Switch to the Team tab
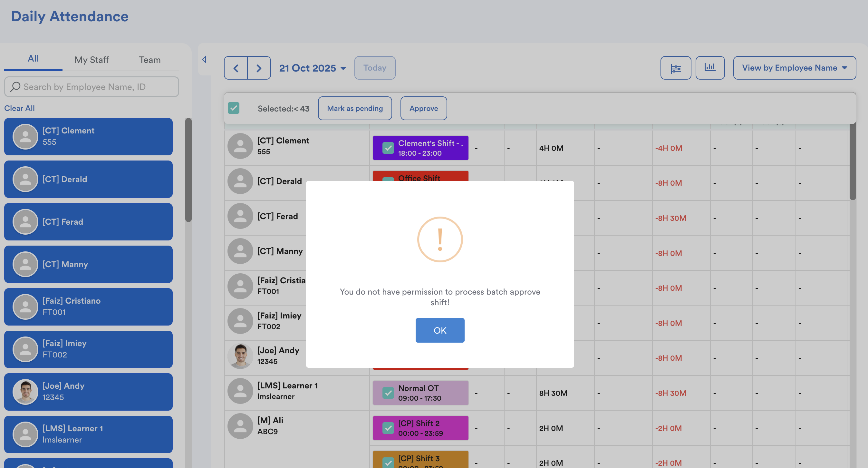Image resolution: width=868 pixels, height=468 pixels. 149,60
